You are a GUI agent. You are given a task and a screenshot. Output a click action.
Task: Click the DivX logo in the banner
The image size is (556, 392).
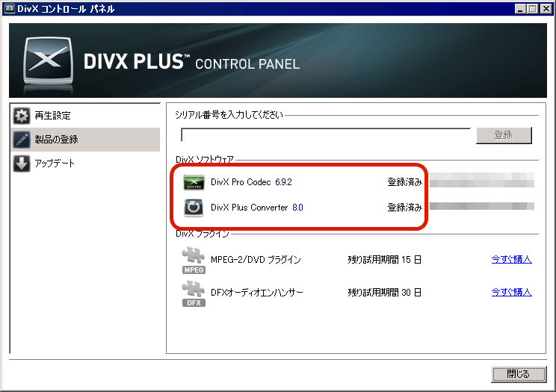pyautogui.click(x=49, y=61)
